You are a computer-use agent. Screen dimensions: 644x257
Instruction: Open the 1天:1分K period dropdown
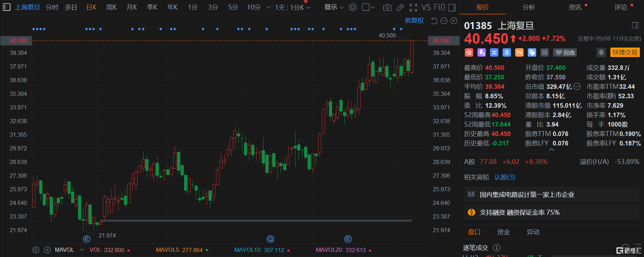pyautogui.click(x=293, y=7)
